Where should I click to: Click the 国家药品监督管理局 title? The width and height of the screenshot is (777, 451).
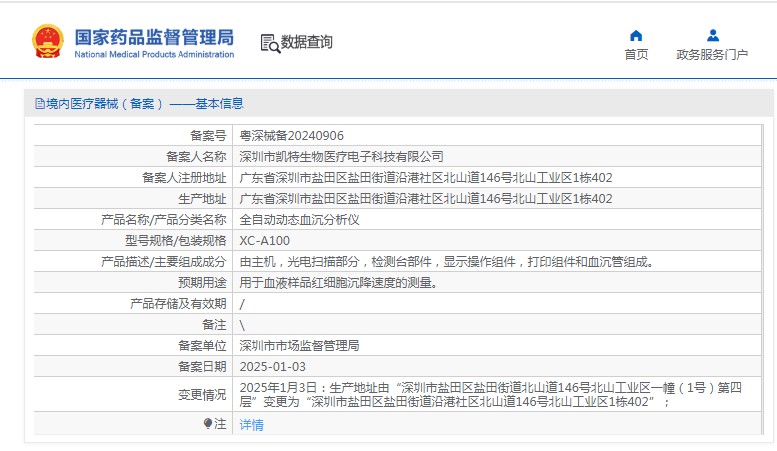click(154, 37)
